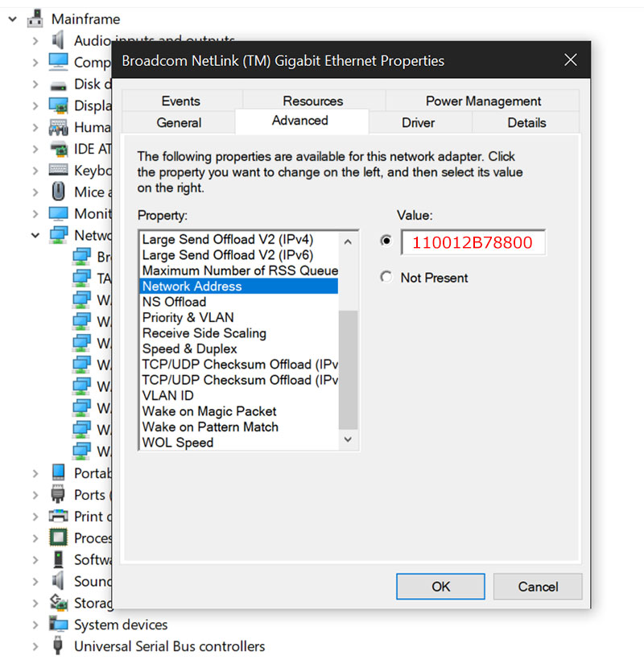The height and width of the screenshot is (664, 644).
Task: Collapse the Mainframe root node
Action: coord(13,19)
